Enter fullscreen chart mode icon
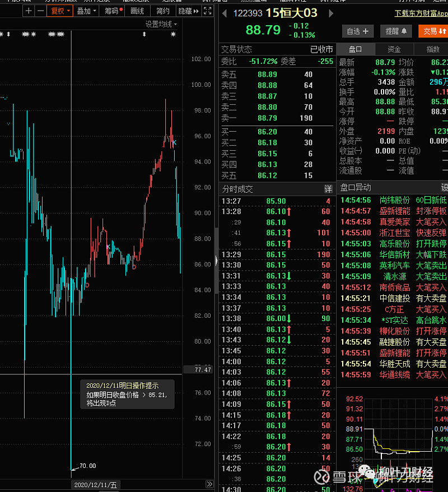This screenshot has height=492, width=448. 207,11
